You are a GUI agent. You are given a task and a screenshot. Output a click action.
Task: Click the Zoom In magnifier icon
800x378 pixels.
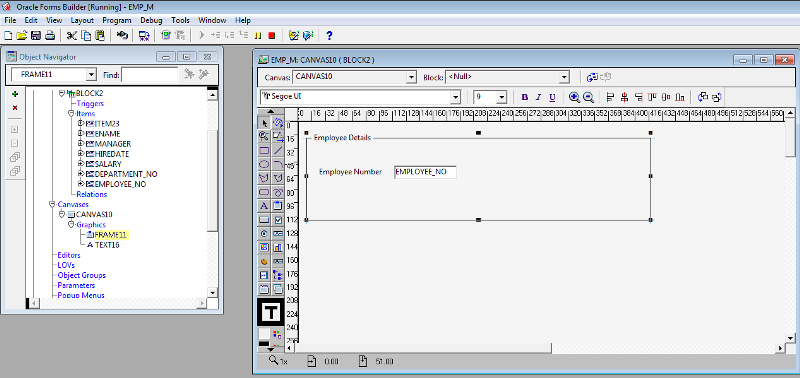pyautogui.click(x=574, y=97)
